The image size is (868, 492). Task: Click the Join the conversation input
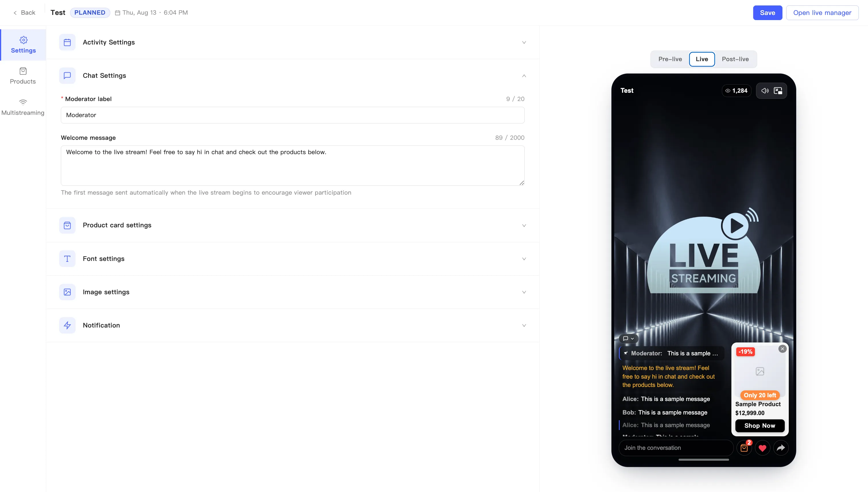coord(676,448)
